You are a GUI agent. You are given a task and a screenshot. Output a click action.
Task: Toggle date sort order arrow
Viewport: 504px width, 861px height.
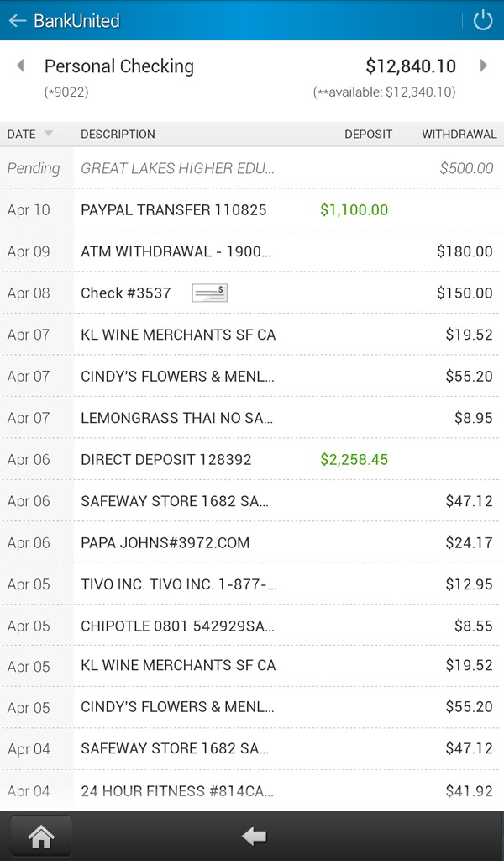point(48,134)
